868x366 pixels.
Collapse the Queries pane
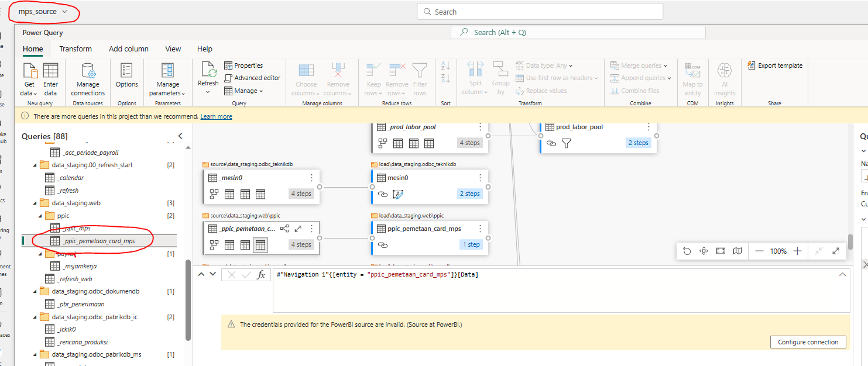[x=180, y=136]
